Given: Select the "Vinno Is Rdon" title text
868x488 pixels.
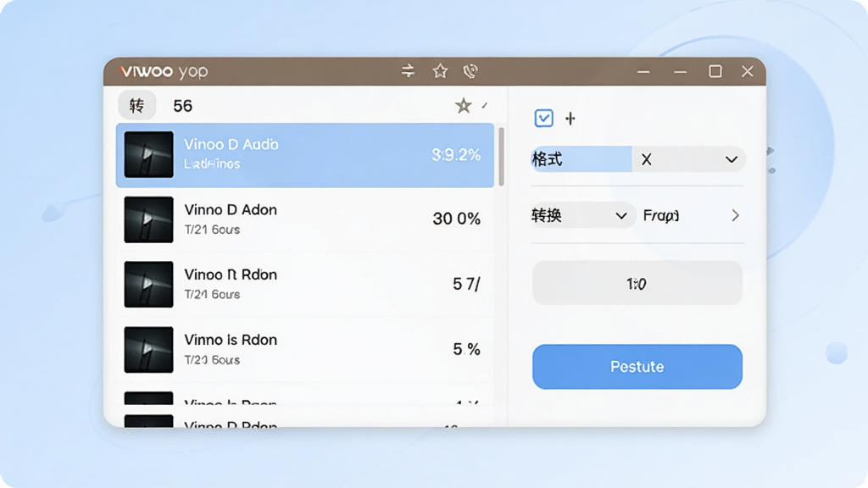Looking at the screenshot, I should pyautogui.click(x=231, y=340).
